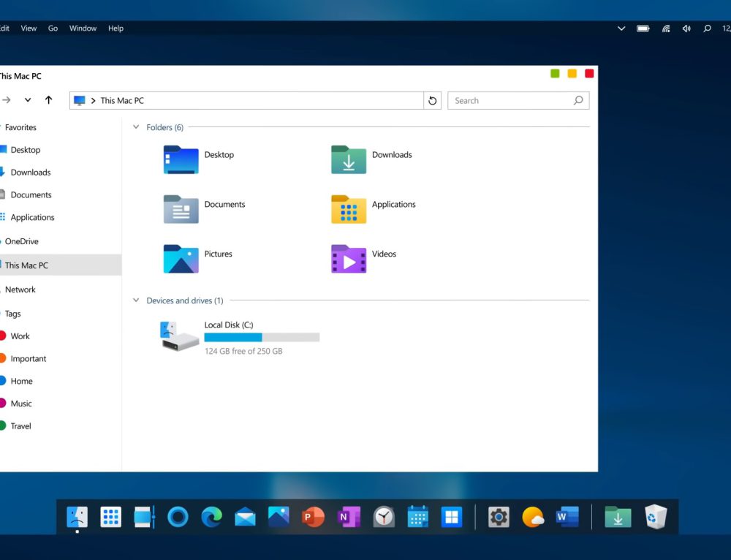Open the View menu in the menu bar
This screenshot has width=731, height=560.
pyautogui.click(x=29, y=28)
